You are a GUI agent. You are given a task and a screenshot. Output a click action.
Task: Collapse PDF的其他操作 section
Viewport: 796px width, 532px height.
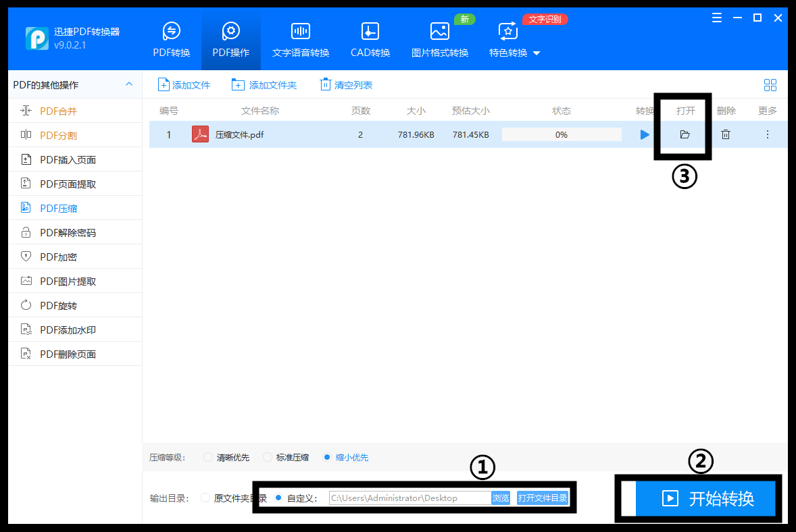(x=129, y=84)
